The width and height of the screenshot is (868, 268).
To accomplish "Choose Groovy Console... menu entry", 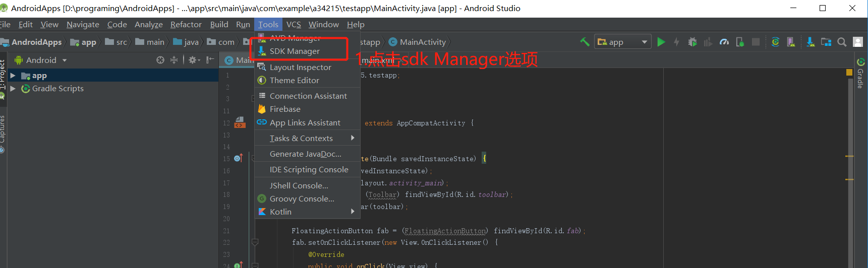I will (x=307, y=199).
